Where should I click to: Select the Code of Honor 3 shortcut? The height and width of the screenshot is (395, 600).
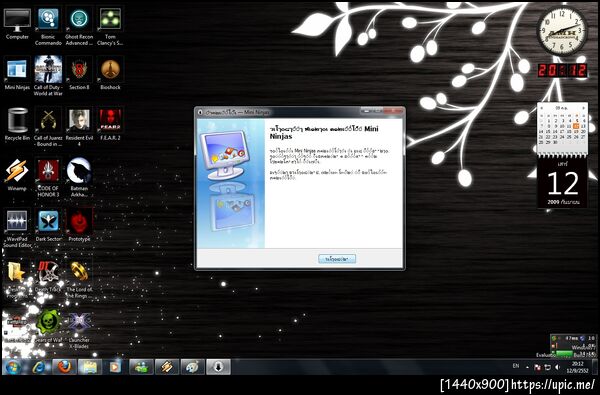coord(48,177)
